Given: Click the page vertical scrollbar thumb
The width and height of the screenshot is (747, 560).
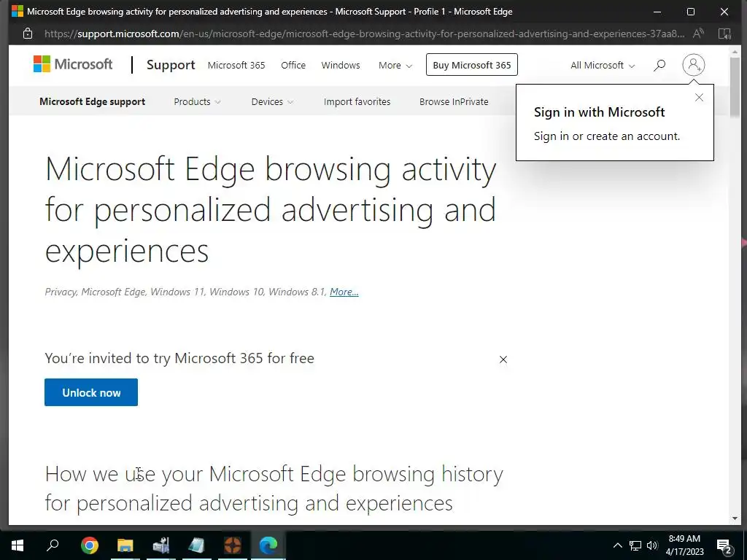Looking at the screenshot, I should 735,87.
